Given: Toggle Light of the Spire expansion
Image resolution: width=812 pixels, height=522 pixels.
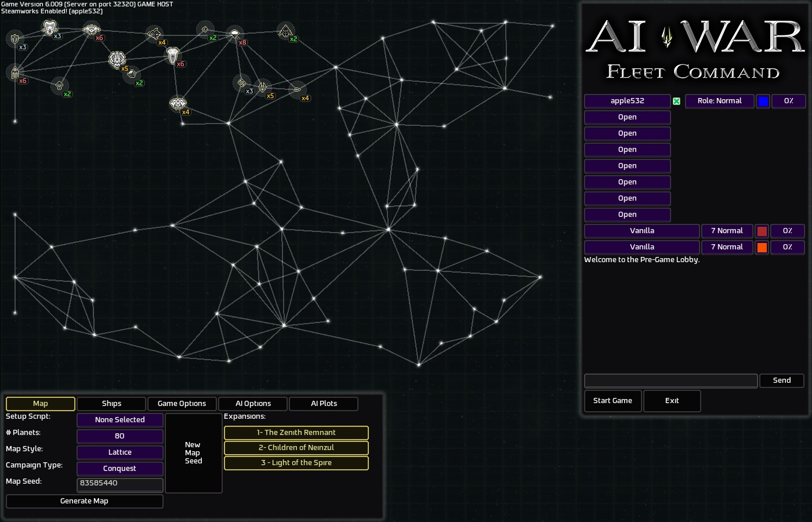Looking at the screenshot, I should point(296,463).
